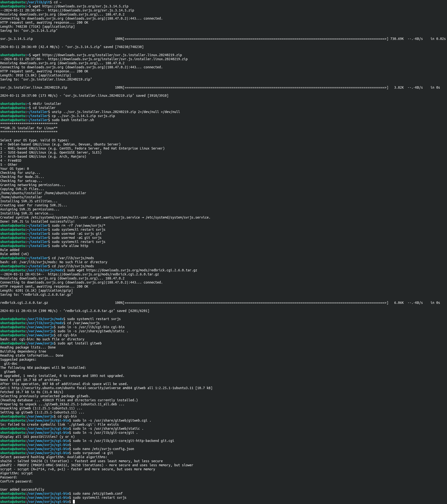Click the 'sudo rm -rf /var/www/svrjs/*' command
This screenshot has width=447, height=504.
[x=79, y=226]
